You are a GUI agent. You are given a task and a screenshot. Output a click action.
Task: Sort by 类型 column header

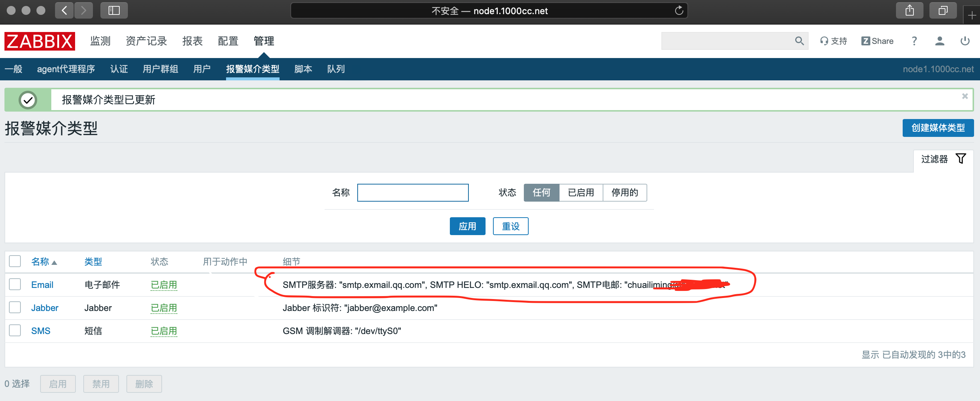coord(93,262)
